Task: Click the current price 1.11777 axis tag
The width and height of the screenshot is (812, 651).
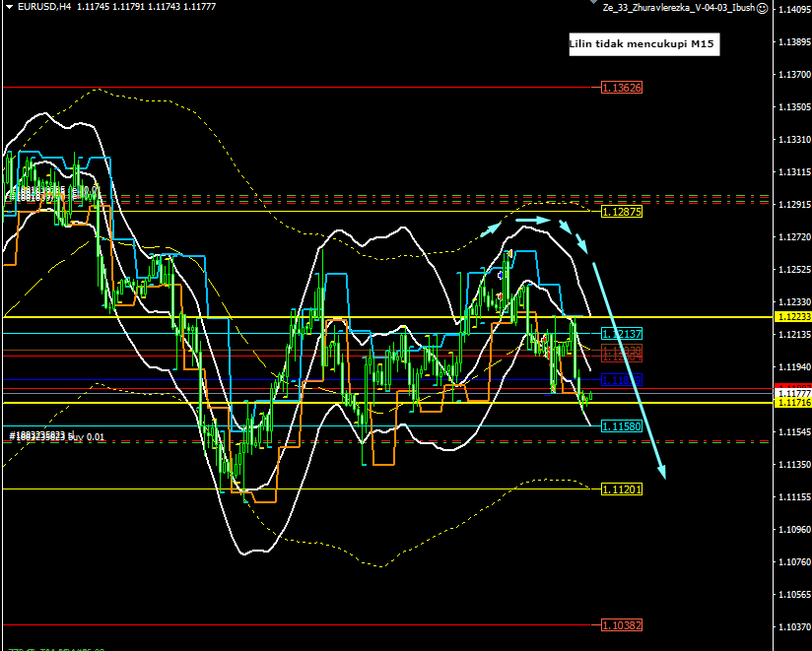Action: pos(793,394)
